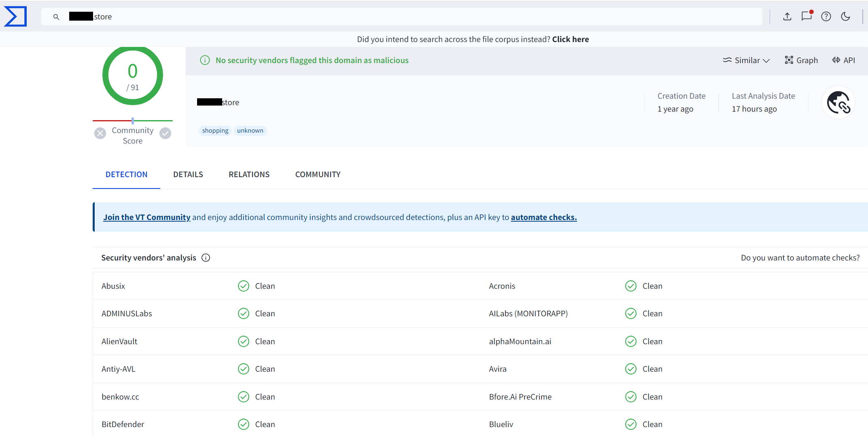Click the search magnifier icon
The image size is (868, 436).
click(56, 17)
